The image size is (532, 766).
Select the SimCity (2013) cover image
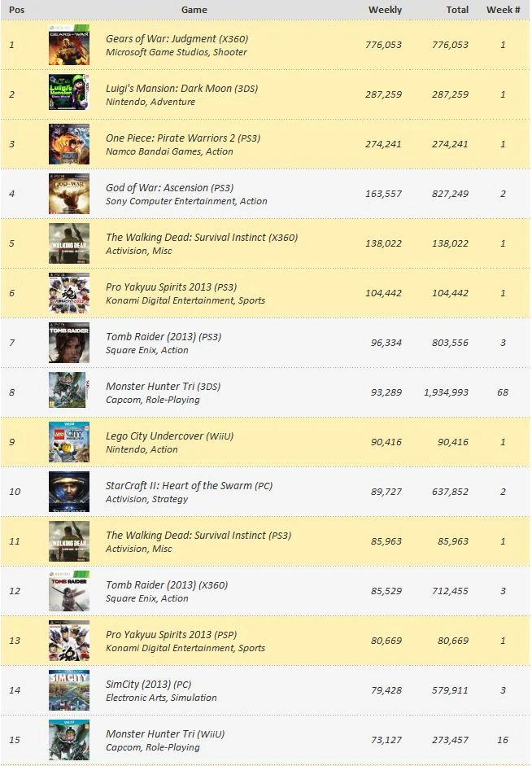point(69,691)
